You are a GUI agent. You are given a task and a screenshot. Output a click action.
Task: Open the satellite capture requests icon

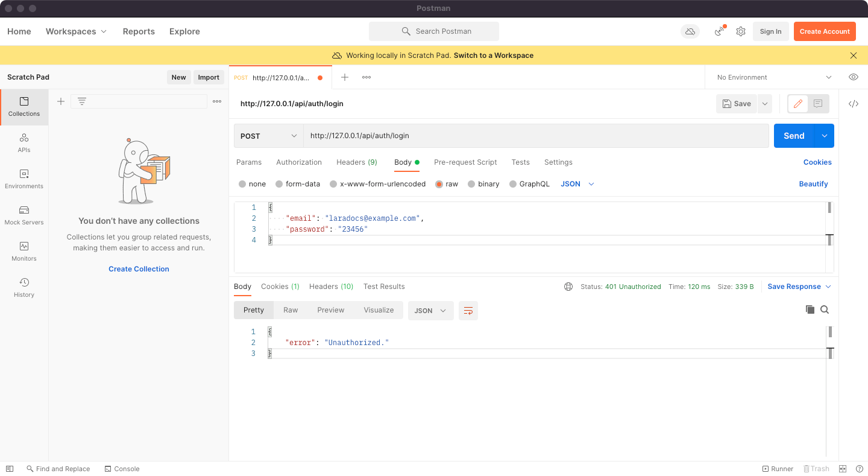pyautogui.click(x=720, y=31)
